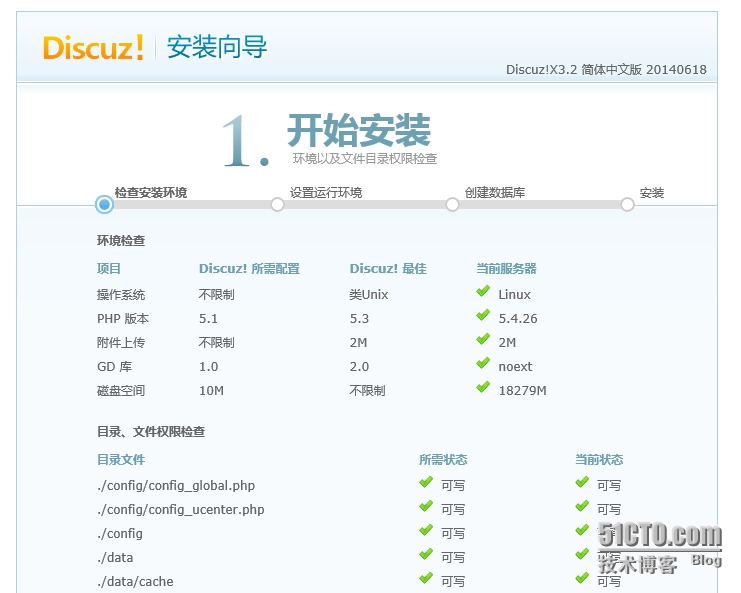Click the 设置运行环境 step label

coord(326,192)
